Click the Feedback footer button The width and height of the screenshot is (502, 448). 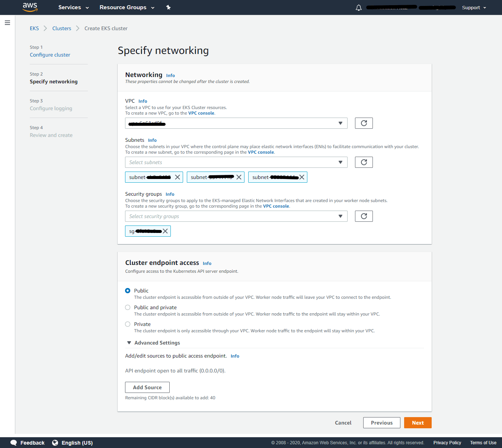click(x=28, y=443)
